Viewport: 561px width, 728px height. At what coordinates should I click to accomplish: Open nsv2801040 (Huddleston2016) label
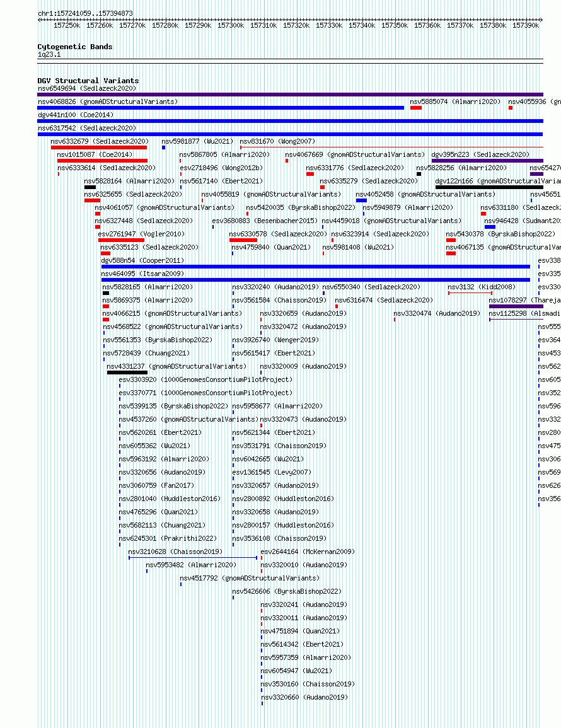click(170, 499)
